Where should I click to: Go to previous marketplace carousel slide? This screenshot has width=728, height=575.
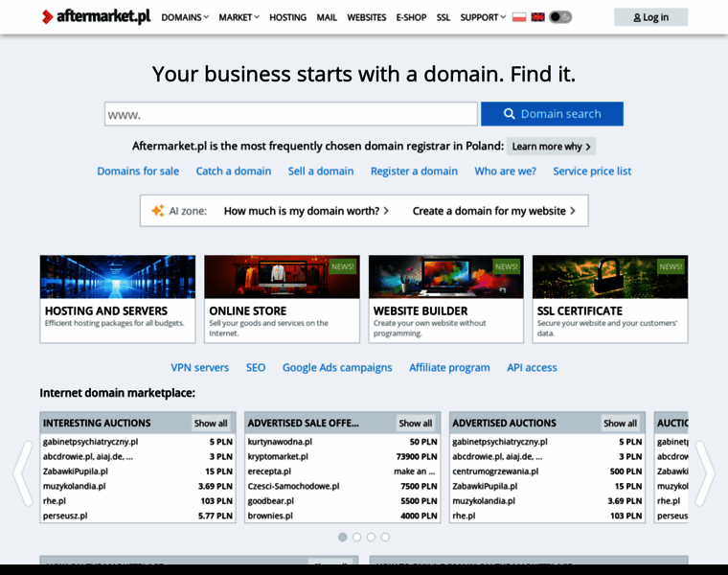[x=22, y=473]
